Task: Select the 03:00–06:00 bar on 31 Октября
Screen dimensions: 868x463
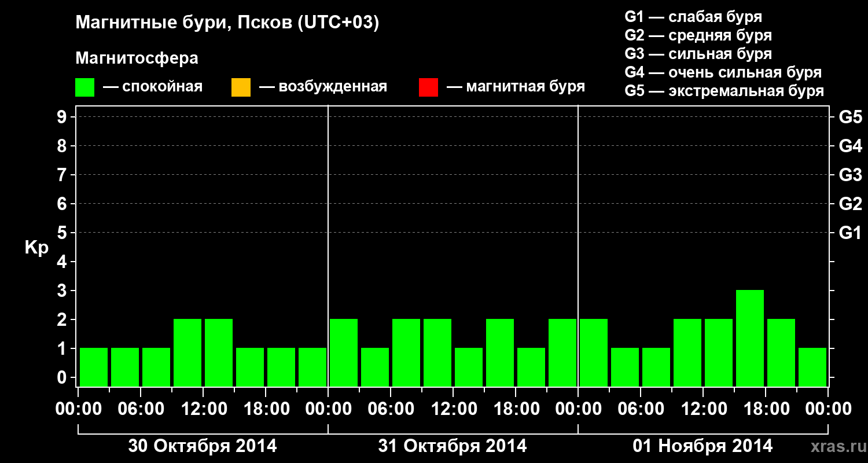Action: pyautogui.click(x=375, y=367)
